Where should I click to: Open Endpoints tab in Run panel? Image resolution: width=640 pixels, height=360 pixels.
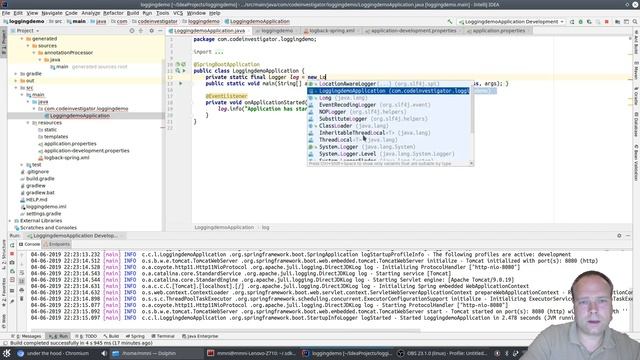pos(57,244)
